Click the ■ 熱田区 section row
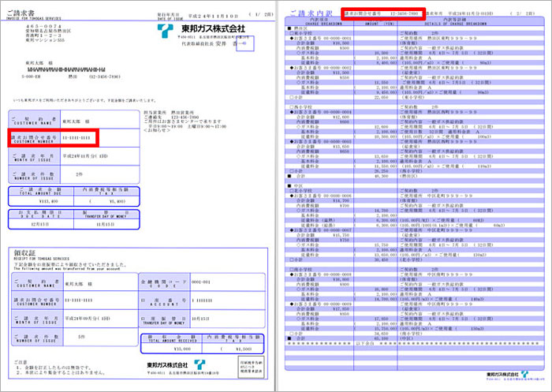552x392 pixels. click(x=414, y=28)
